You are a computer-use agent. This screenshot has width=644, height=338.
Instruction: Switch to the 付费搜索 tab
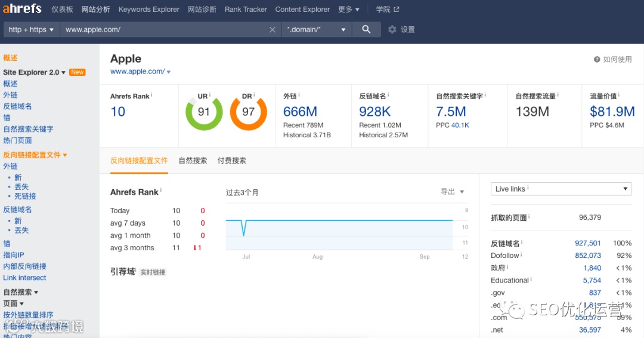(231, 161)
